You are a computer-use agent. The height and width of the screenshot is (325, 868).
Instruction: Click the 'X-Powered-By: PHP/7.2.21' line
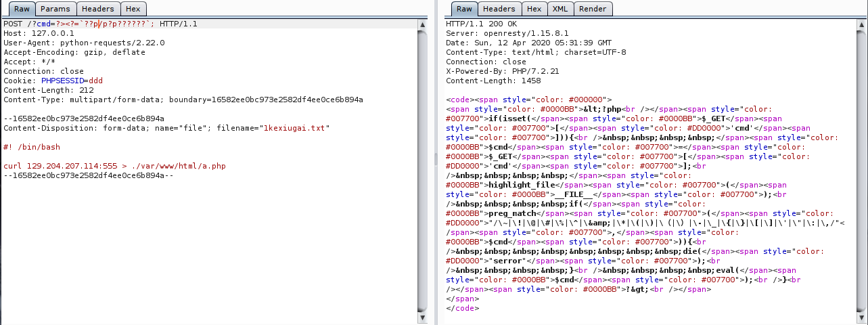pyautogui.click(x=502, y=71)
